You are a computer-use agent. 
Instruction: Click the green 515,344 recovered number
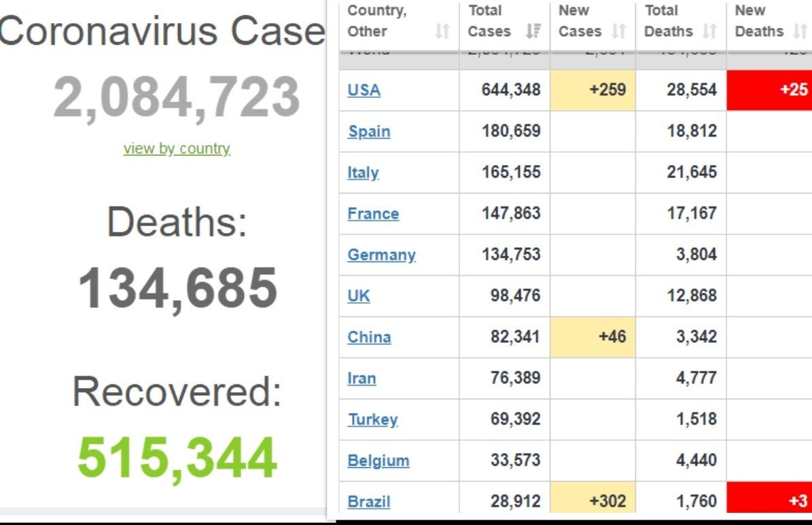177,458
